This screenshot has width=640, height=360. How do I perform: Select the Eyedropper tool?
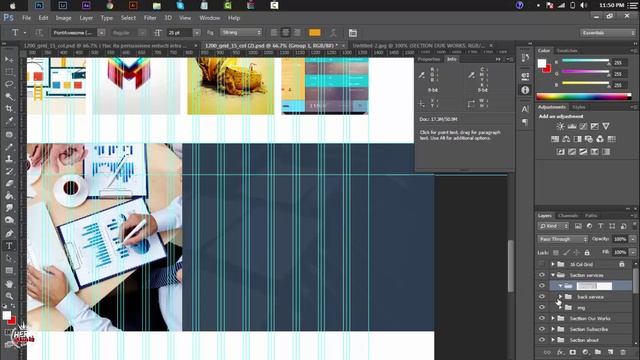tap(9, 121)
